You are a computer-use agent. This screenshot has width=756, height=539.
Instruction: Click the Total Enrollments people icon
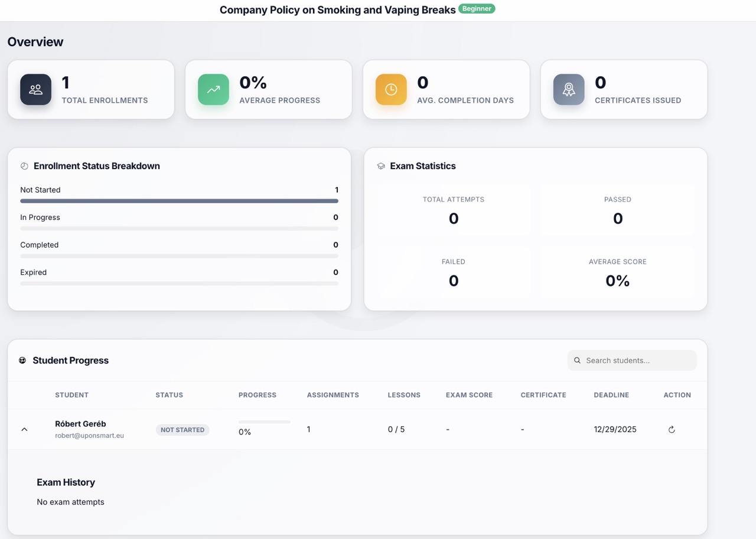[x=35, y=90]
